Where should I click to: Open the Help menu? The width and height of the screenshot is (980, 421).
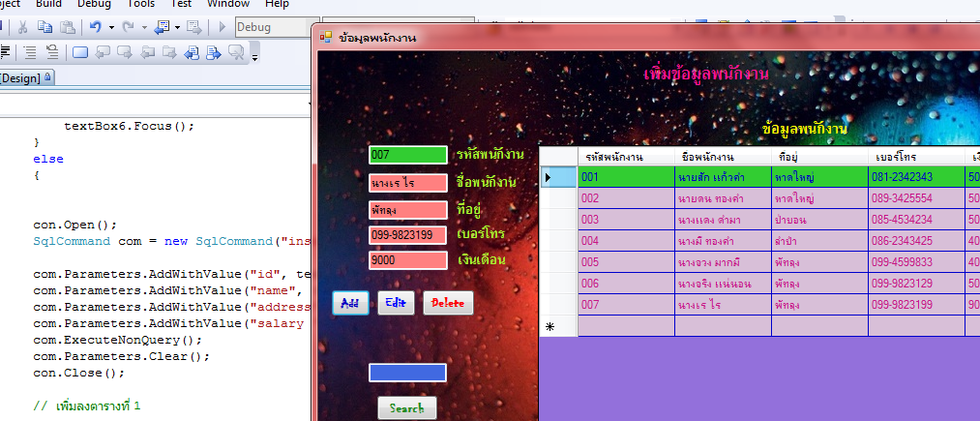tap(277, 5)
